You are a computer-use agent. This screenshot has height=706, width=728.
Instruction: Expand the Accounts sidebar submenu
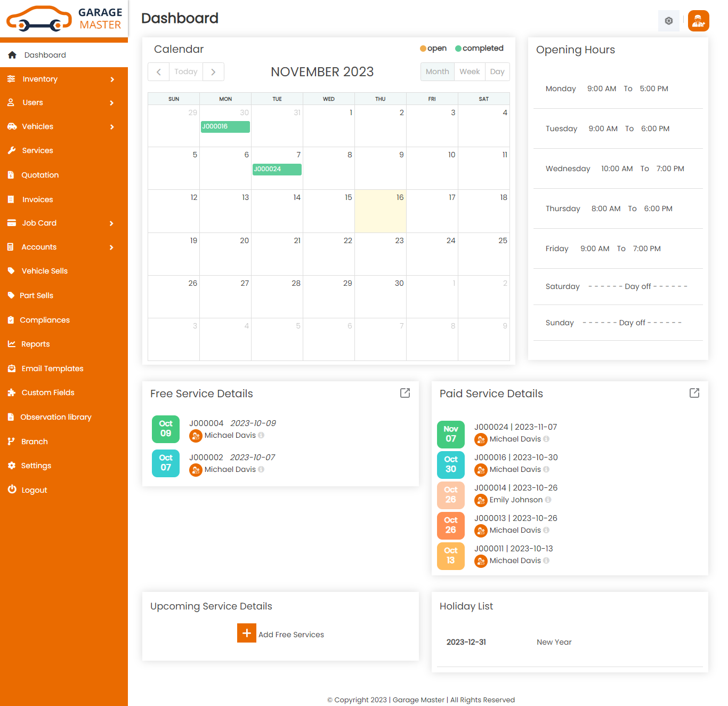(x=63, y=247)
